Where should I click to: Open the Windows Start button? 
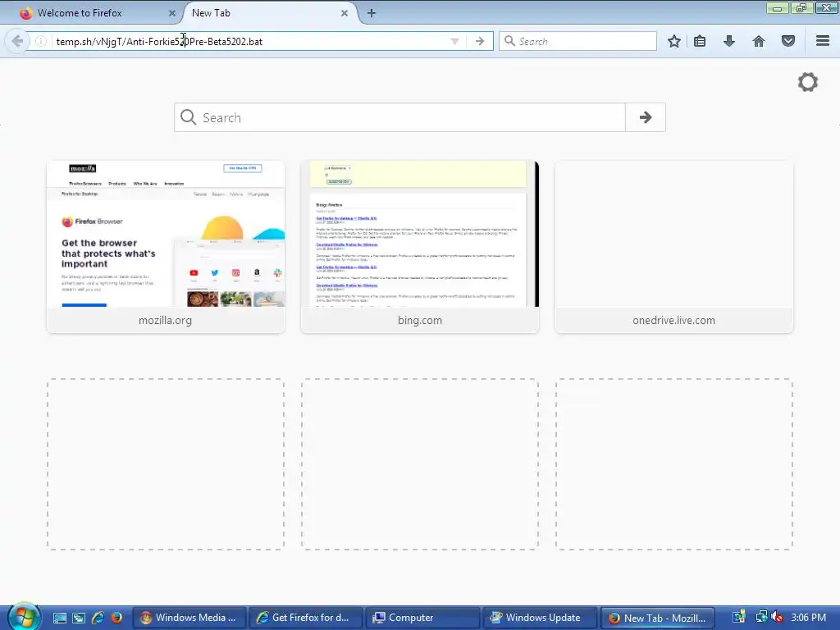click(23, 617)
